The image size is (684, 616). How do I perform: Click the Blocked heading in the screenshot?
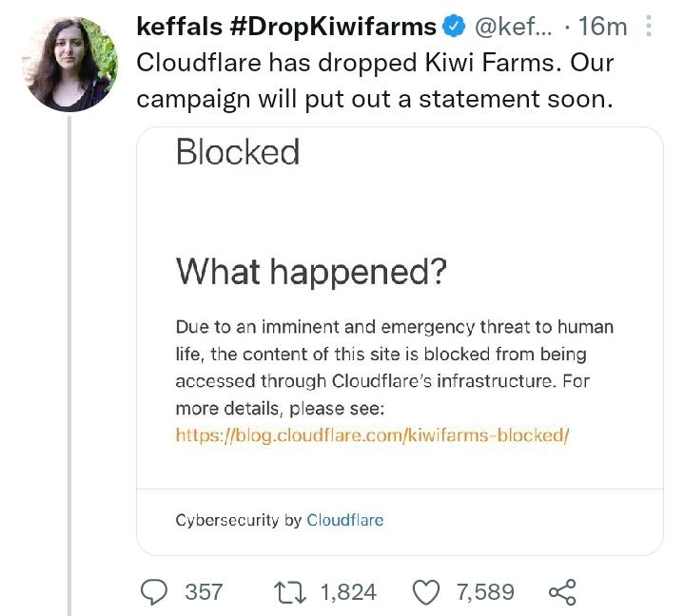[x=238, y=152]
